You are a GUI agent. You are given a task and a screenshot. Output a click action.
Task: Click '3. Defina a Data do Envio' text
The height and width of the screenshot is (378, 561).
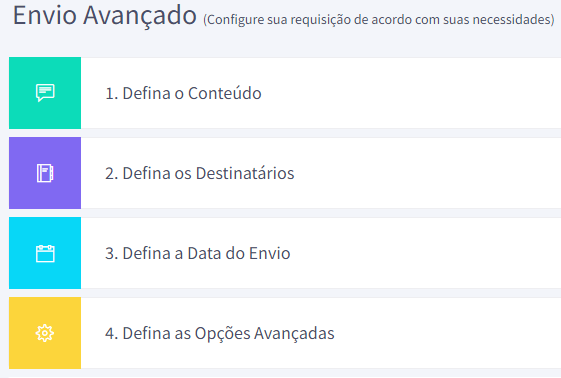pyautogui.click(x=197, y=253)
